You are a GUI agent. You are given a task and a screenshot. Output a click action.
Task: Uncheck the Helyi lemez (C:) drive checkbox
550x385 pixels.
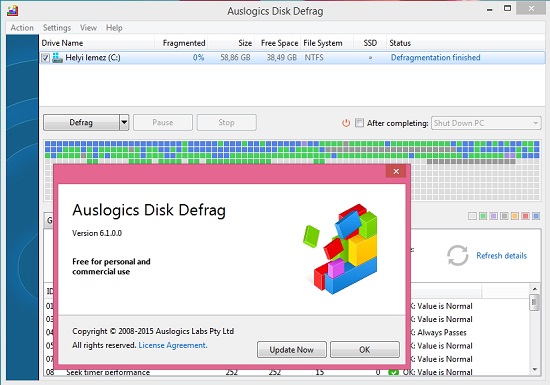coord(46,58)
